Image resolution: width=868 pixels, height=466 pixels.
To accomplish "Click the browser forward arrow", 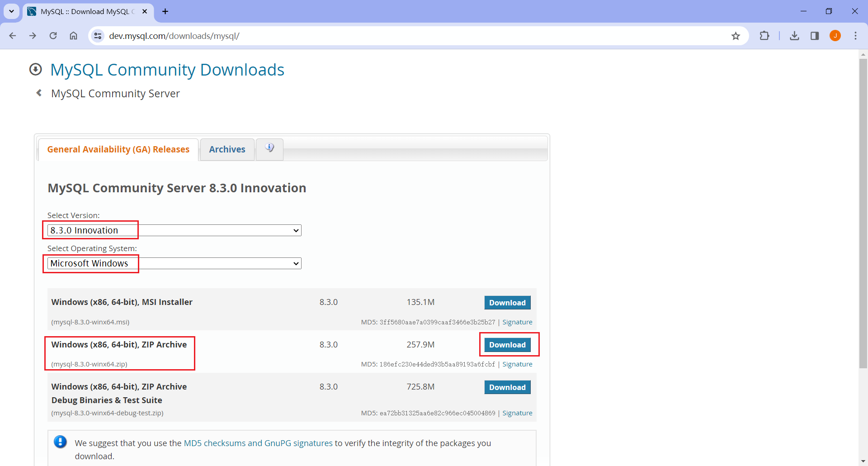I will pyautogui.click(x=33, y=36).
